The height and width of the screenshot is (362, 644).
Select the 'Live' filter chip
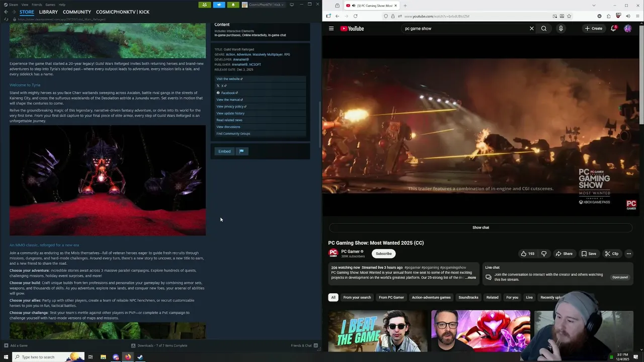529,298
